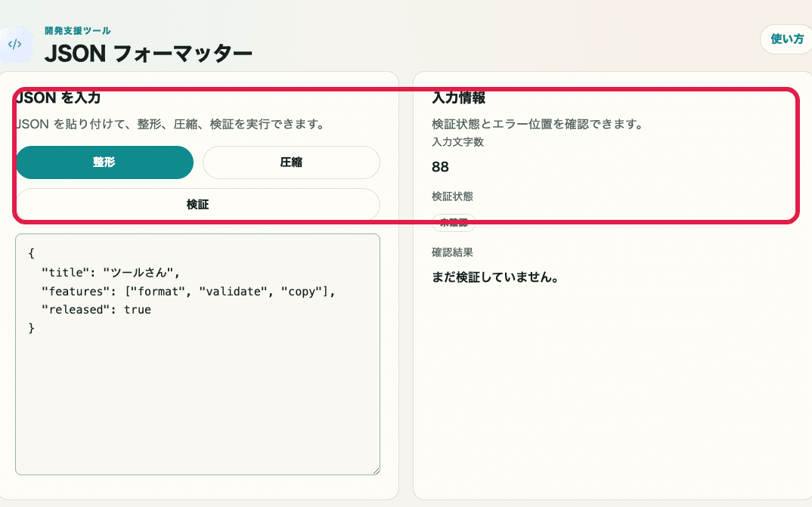Click the textarea resize handle

pyautogui.click(x=377, y=471)
